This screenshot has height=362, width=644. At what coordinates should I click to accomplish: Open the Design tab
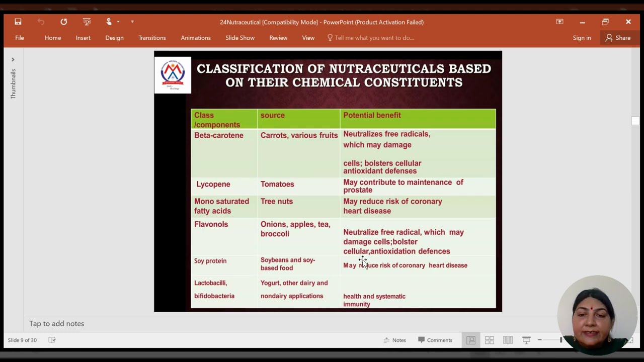[114, 38]
